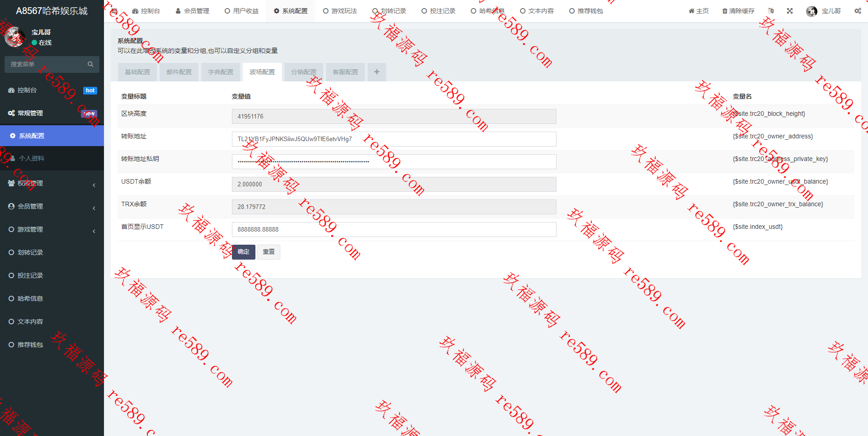
Task: Click the 变量标题 column header
Action: point(134,96)
